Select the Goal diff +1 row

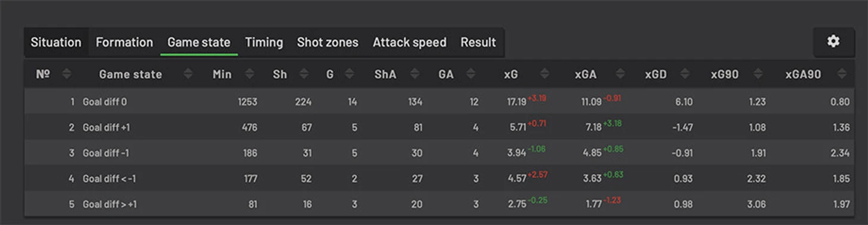tap(439, 127)
